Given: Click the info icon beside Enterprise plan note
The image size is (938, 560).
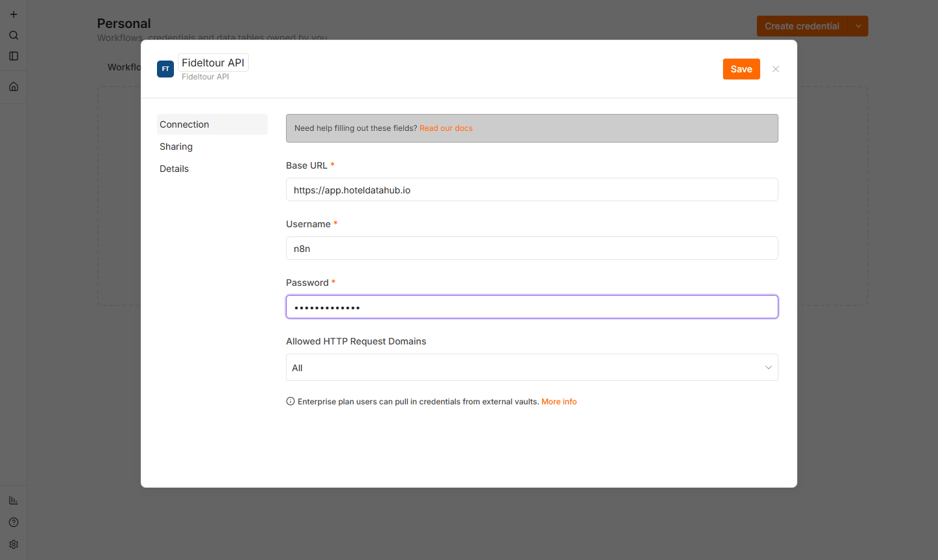Looking at the screenshot, I should (291, 401).
